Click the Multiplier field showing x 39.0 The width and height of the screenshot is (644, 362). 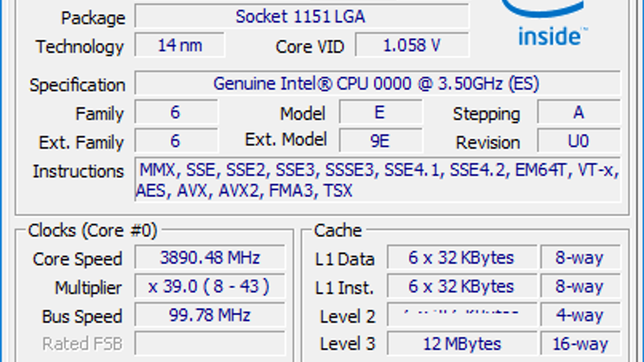210,287
